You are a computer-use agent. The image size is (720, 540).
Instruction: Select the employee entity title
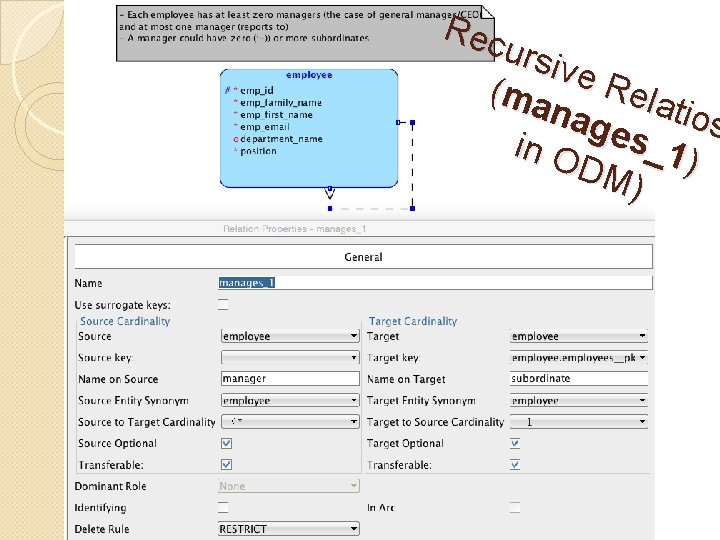[x=309, y=75]
